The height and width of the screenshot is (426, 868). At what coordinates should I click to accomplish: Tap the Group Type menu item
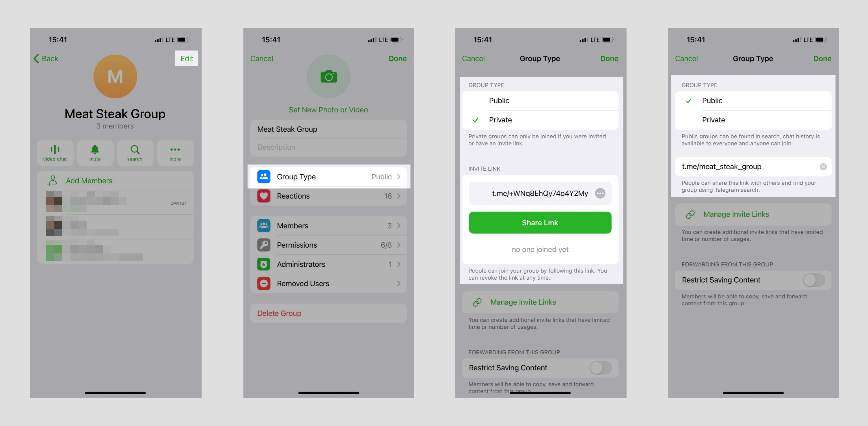pyautogui.click(x=328, y=176)
